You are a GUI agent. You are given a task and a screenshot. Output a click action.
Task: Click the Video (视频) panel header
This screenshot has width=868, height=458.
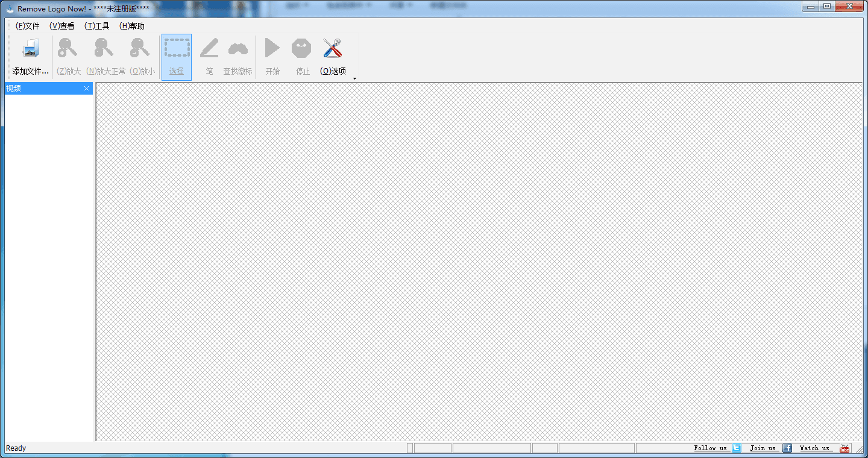49,89
